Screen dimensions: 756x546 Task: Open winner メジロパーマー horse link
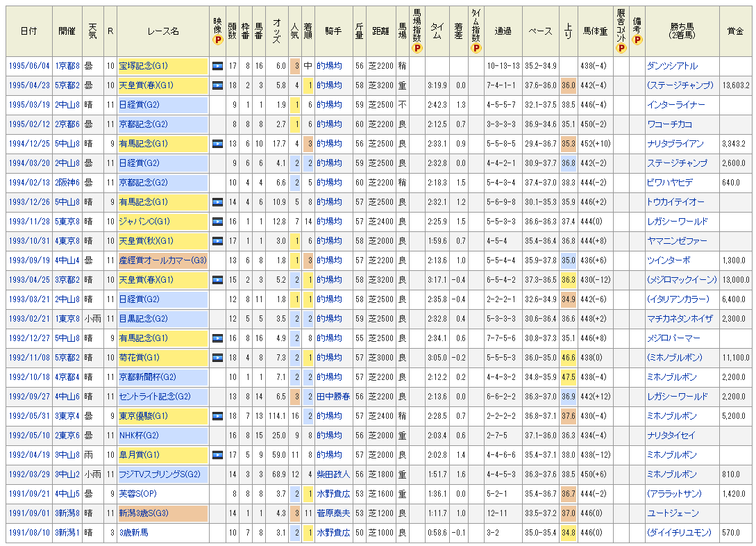pyautogui.click(x=673, y=338)
